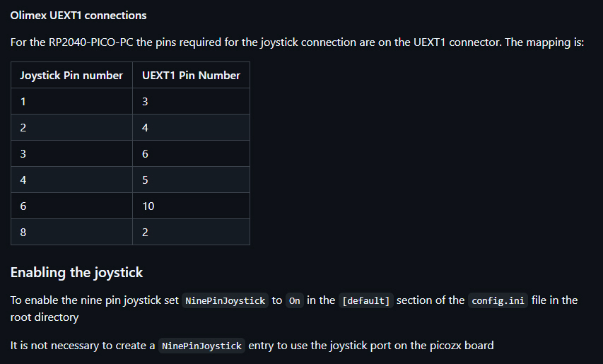603x364 pixels.
Task: Click the picozx board sentence
Action: click(252, 346)
